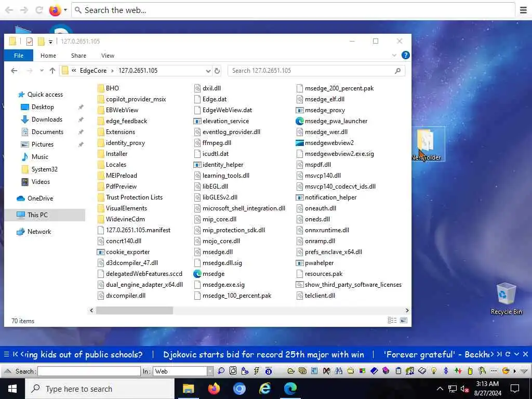Click EdgeCore in the breadcrumb path
Screen dimensions: 532x399
click(93, 71)
